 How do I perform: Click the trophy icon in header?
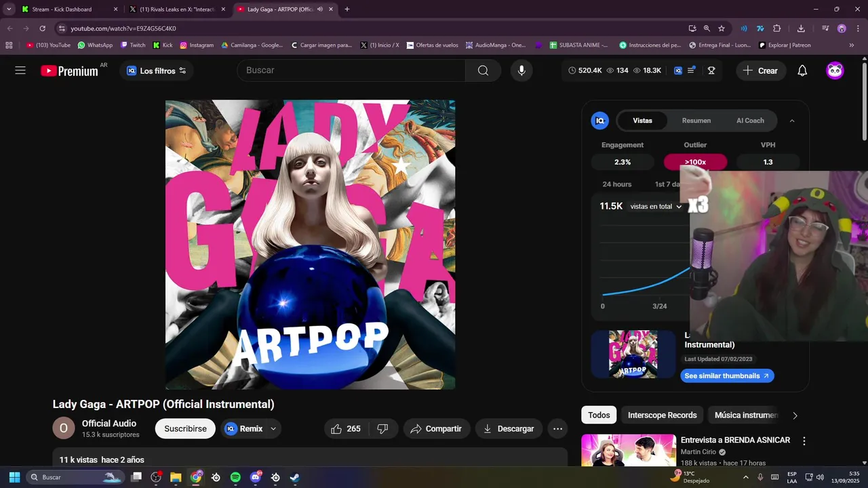pos(711,70)
